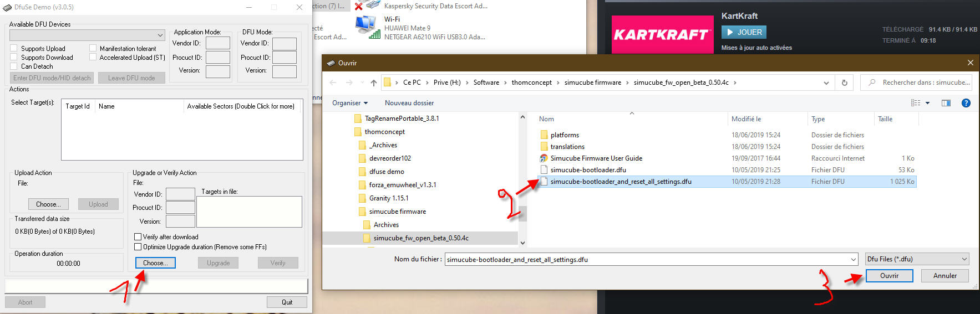Screen dimensions: 980x314
Task: Select the dfuse demo folder in tree
Action: coord(387,172)
